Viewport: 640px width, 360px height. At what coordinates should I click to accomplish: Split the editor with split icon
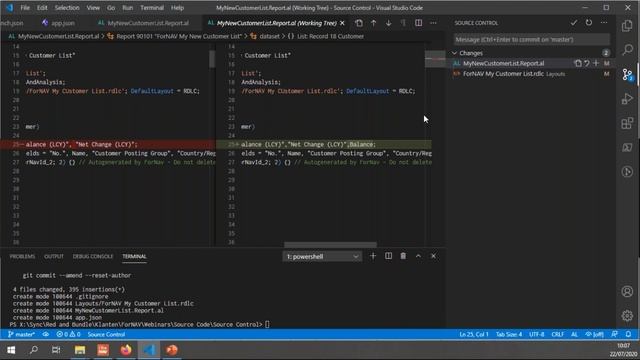[x=418, y=23]
